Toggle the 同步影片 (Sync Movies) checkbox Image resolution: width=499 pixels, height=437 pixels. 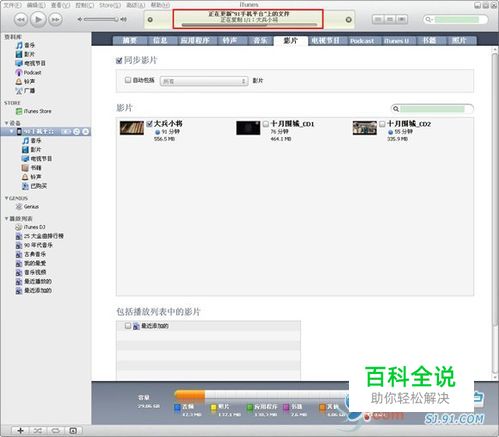pos(119,61)
